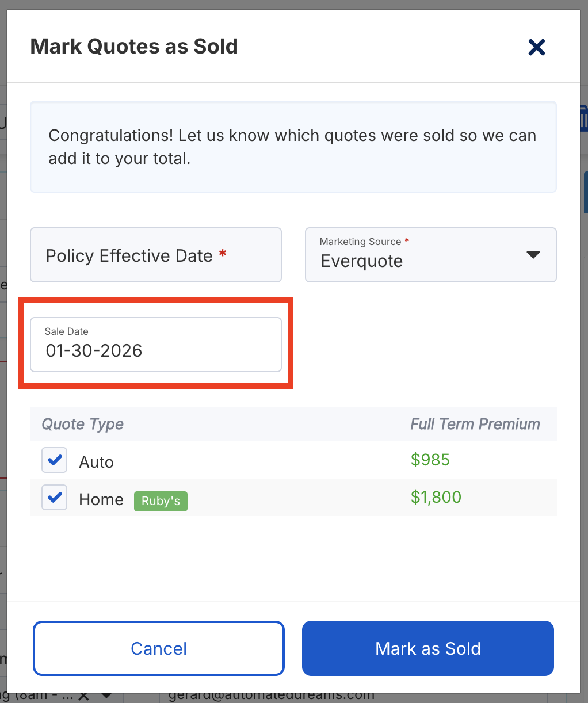Click the gerard@automateddreams.com email behind the dialog
This screenshot has width=588, height=703.
tap(272, 696)
